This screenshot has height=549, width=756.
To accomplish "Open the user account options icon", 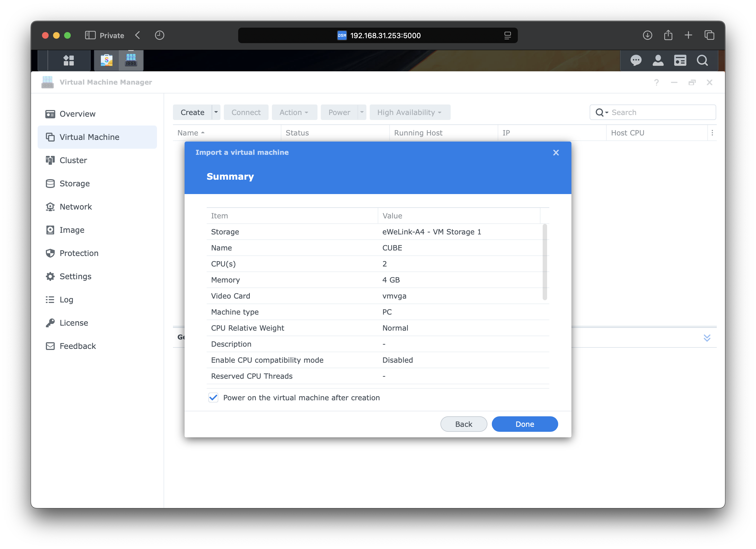I will [658, 60].
